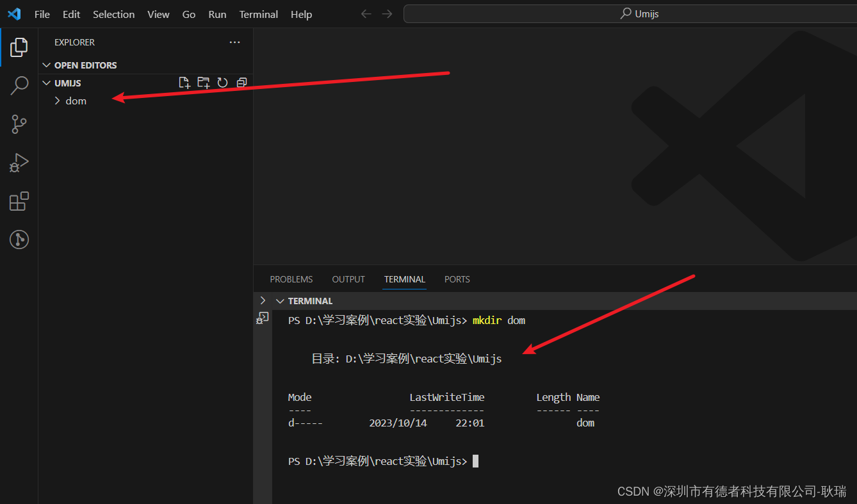Switch to the PORTS tab
The height and width of the screenshot is (504, 857).
pyautogui.click(x=457, y=279)
